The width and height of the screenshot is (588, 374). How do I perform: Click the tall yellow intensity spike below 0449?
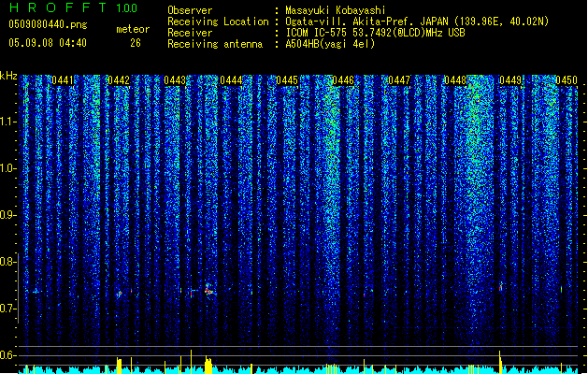(x=500, y=362)
